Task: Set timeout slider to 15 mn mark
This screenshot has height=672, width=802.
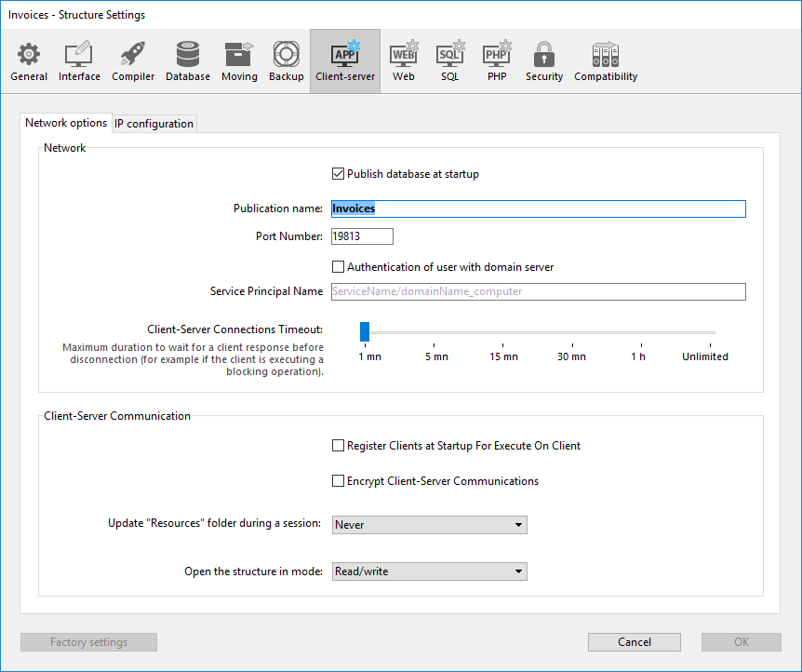Action: tap(503, 332)
